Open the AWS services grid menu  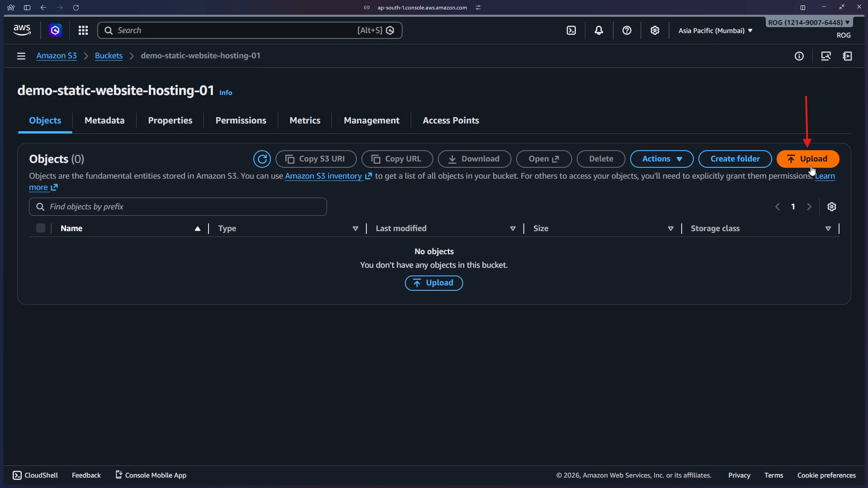click(83, 30)
